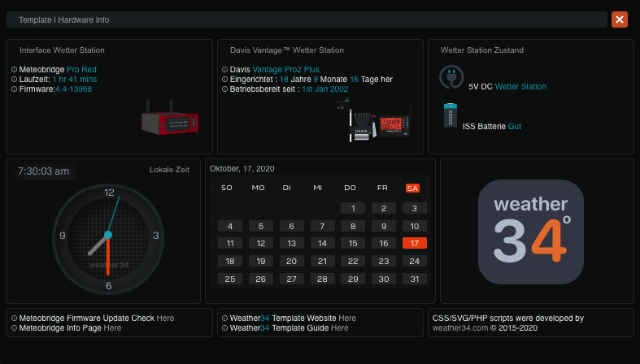Select day 22 in the calendar
Image resolution: width=640 pixels, height=364 pixels.
coord(353,262)
